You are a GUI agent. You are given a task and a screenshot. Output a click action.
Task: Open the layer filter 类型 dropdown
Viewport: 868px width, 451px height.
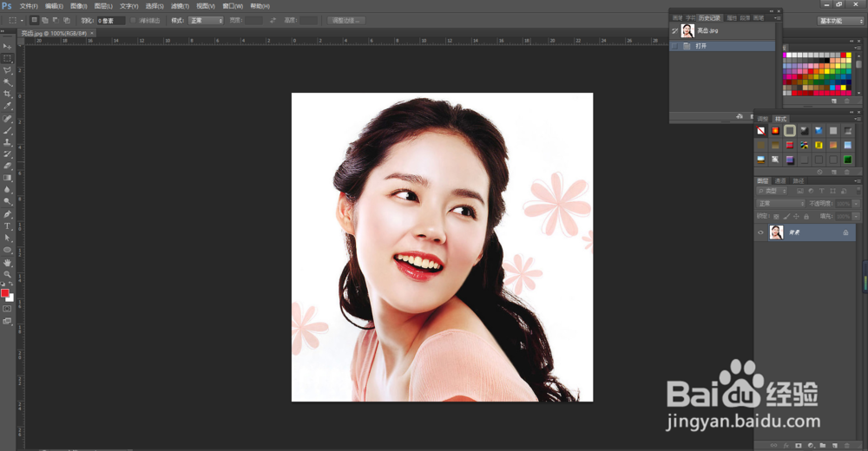point(772,191)
